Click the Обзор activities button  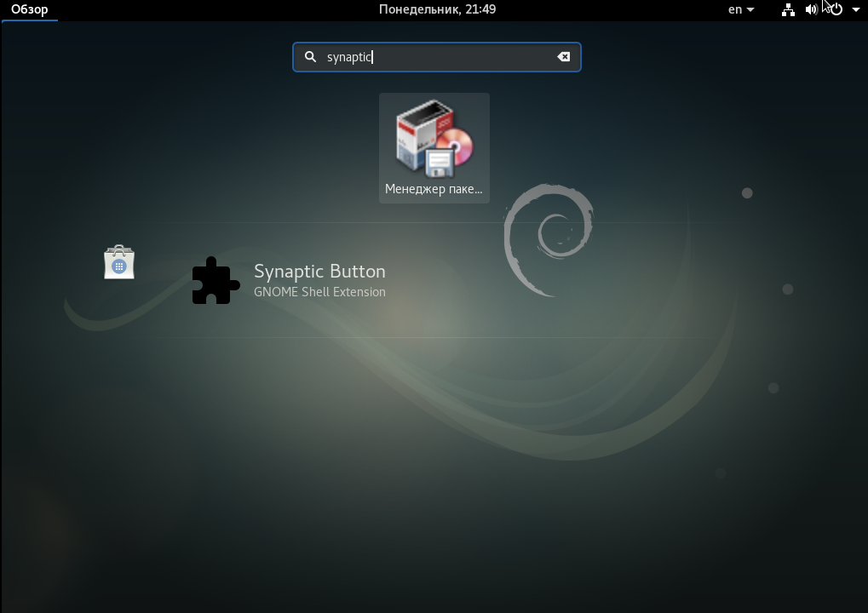(x=30, y=9)
